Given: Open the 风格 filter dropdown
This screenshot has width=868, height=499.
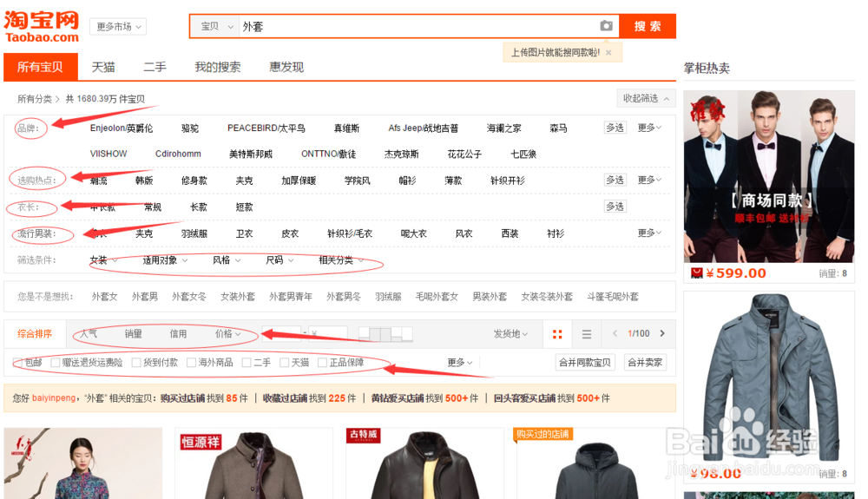Looking at the screenshot, I should tap(227, 260).
